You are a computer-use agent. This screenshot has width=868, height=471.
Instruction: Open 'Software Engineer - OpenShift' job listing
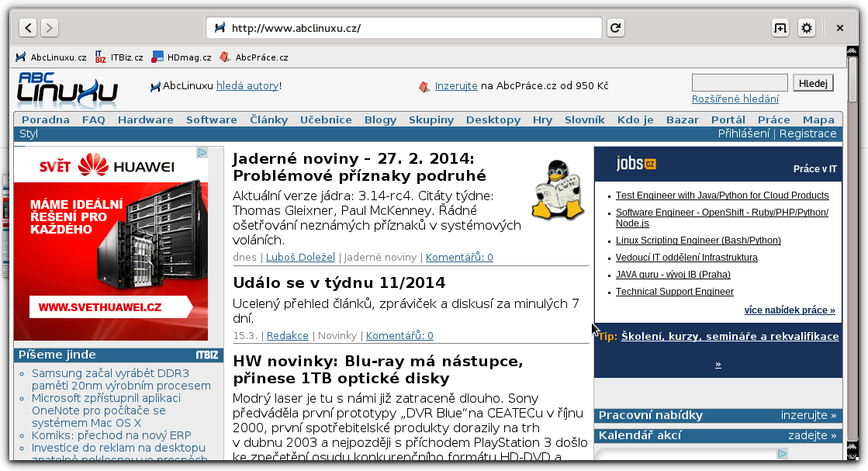722,217
